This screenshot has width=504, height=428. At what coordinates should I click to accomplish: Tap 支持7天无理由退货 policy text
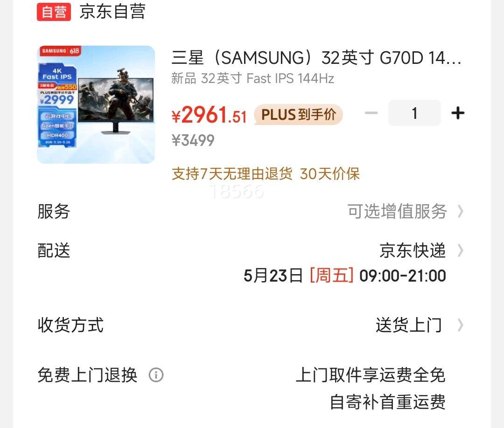click(x=232, y=174)
